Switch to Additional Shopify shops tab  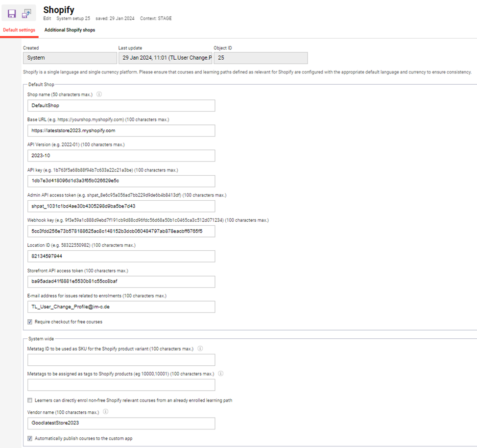[x=70, y=30]
